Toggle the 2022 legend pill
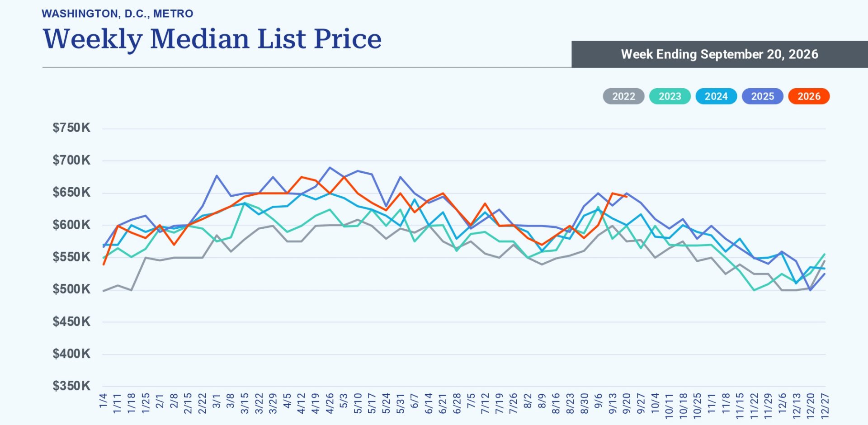Image resolution: width=868 pixels, height=425 pixels. [x=623, y=96]
